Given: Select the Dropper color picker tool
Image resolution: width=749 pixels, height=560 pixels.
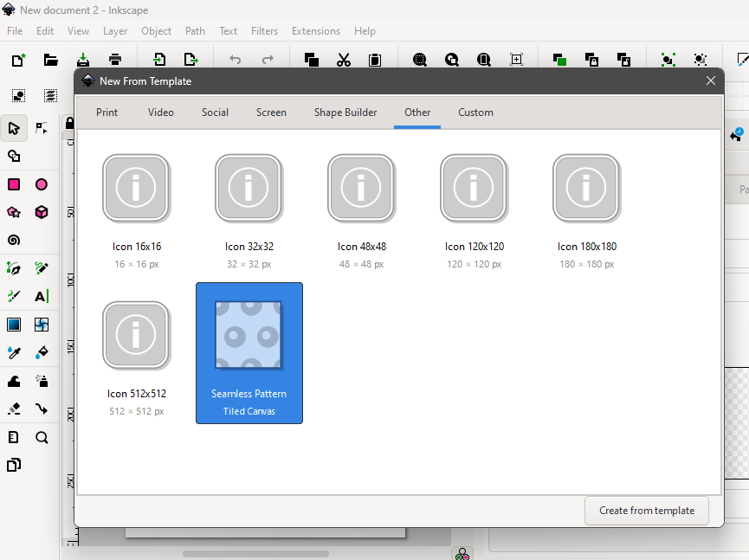Looking at the screenshot, I should point(14,353).
